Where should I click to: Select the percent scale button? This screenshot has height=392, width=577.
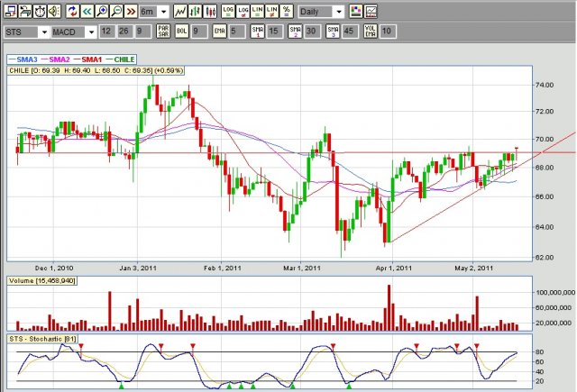(x=286, y=12)
